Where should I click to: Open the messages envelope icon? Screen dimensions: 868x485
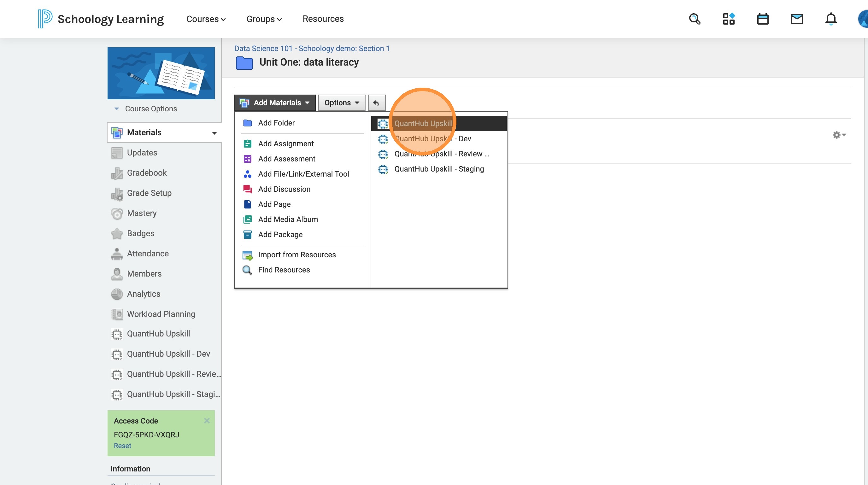tap(797, 19)
